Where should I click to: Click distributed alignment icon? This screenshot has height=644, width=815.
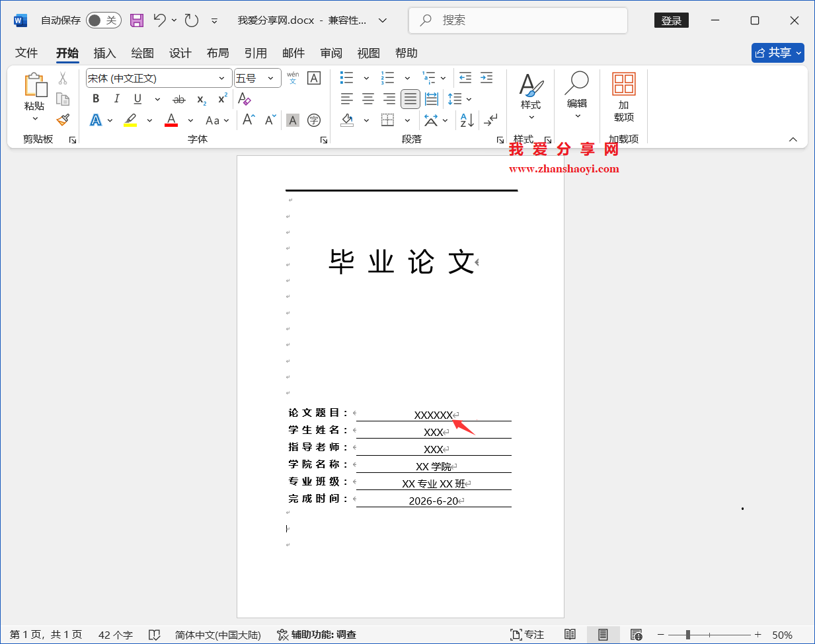coord(432,99)
